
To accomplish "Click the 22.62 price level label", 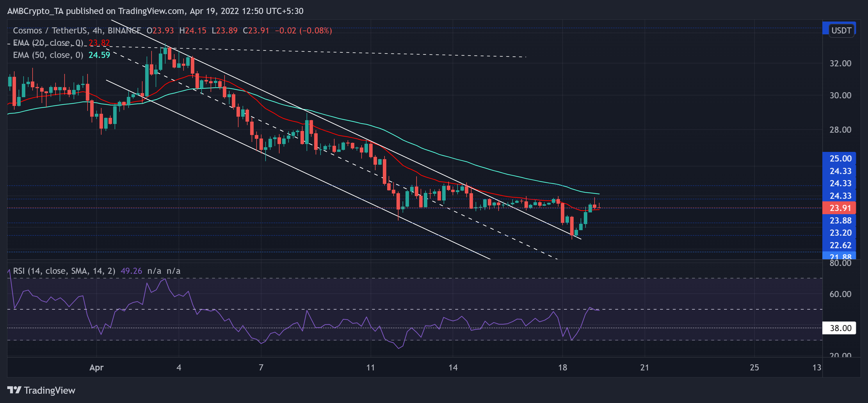I will click(x=840, y=245).
